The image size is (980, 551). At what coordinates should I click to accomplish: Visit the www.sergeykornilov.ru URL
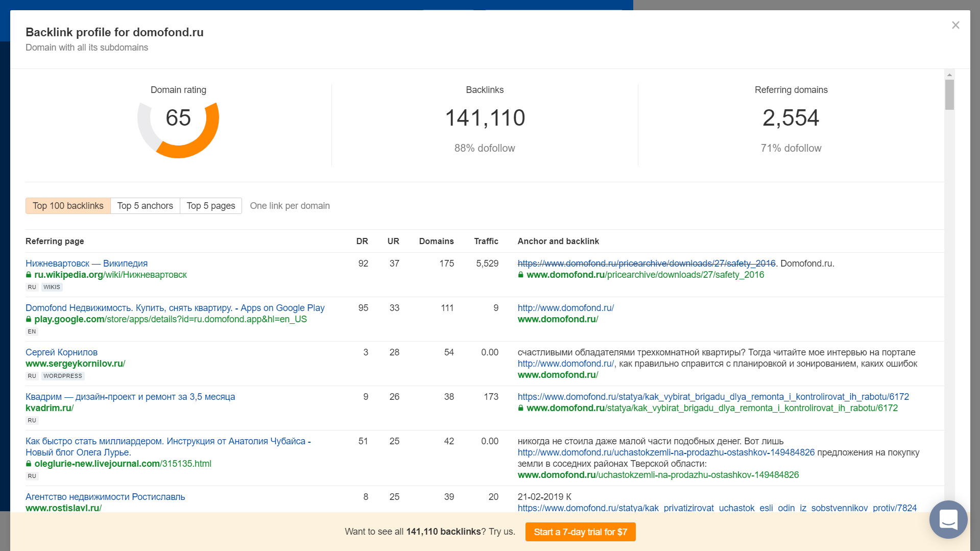pos(75,364)
